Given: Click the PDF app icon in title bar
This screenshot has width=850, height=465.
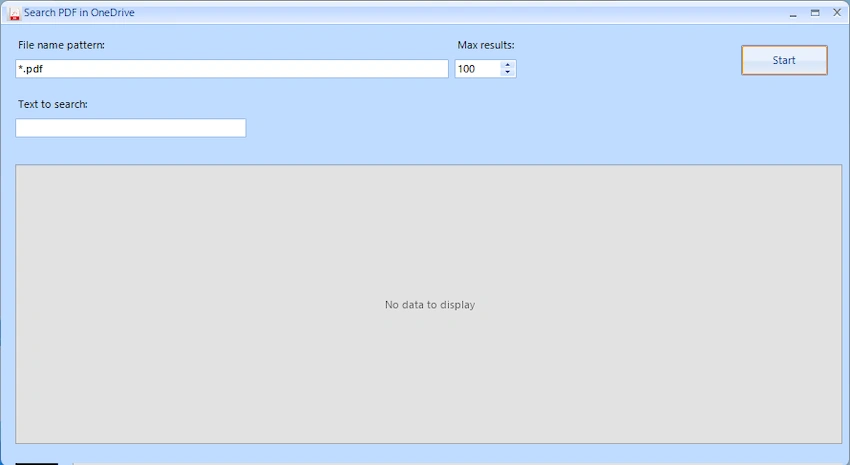Looking at the screenshot, I should click(x=14, y=13).
